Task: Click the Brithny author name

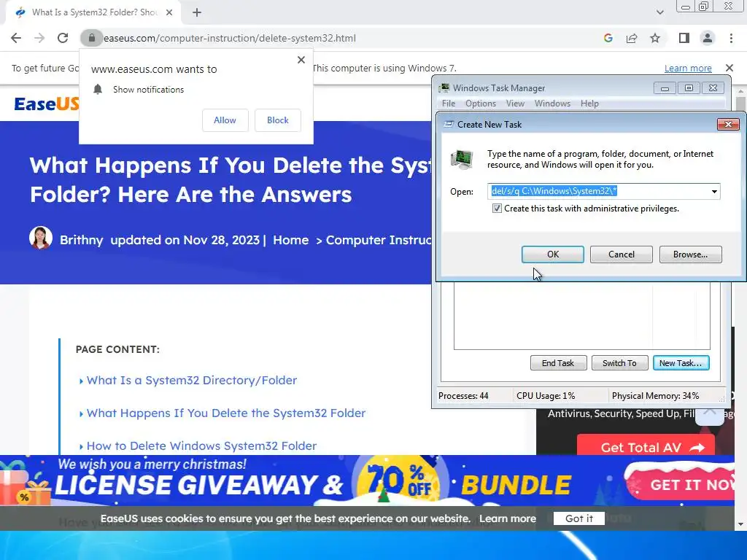Action: tap(82, 240)
